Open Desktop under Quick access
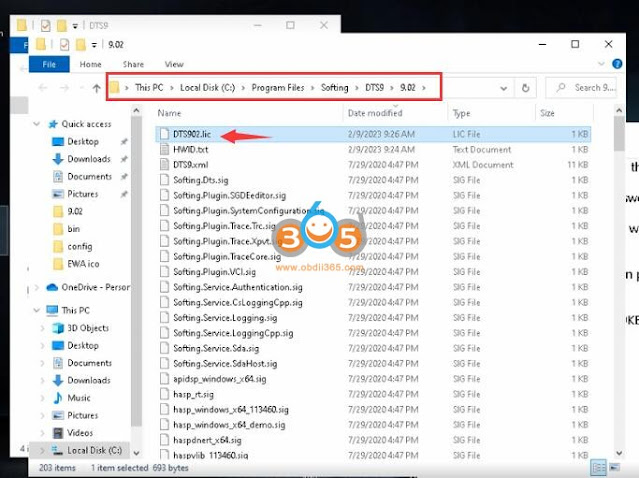 pyautogui.click(x=83, y=141)
